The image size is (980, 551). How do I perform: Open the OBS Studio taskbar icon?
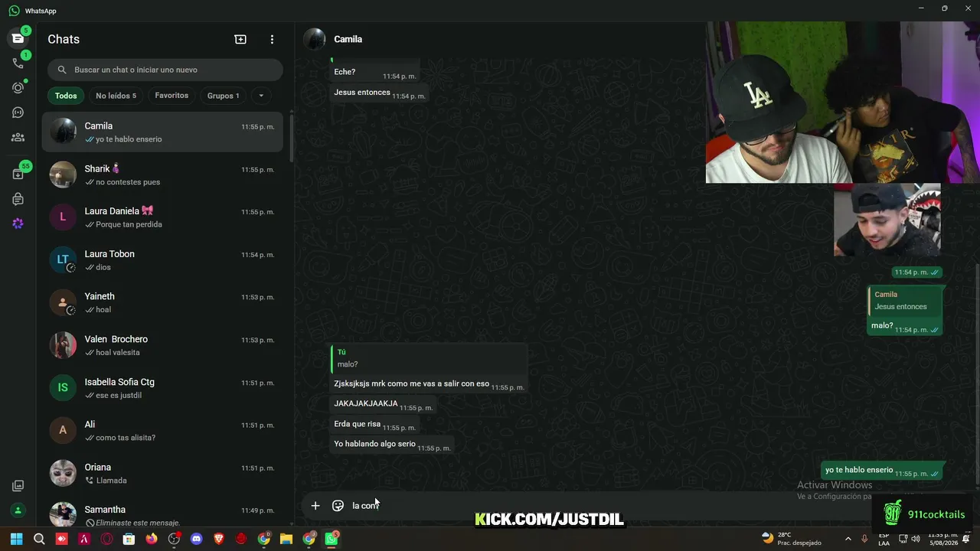pos(174,539)
